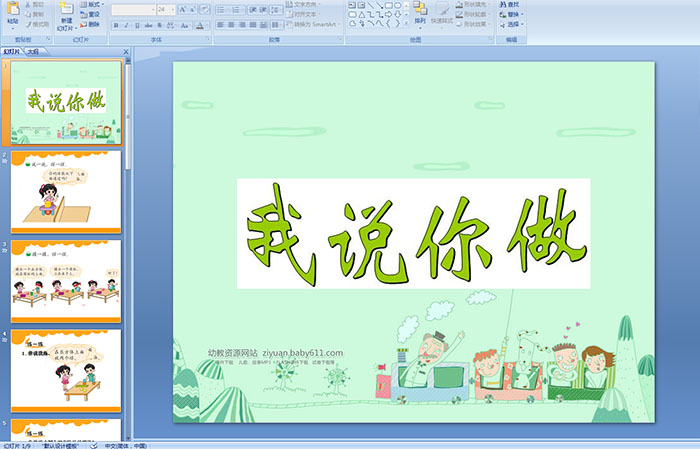Toggle bold formatting
Viewport: 700px width, 449px height.
click(x=116, y=25)
